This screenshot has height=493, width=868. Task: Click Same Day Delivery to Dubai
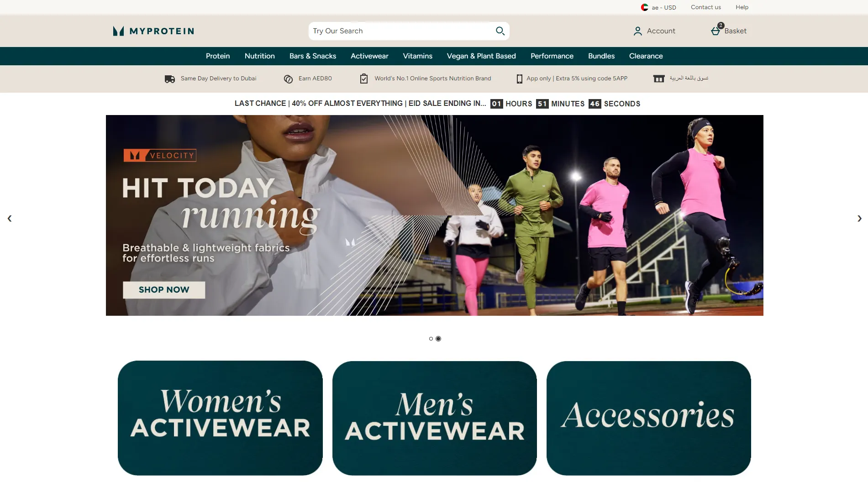click(219, 79)
